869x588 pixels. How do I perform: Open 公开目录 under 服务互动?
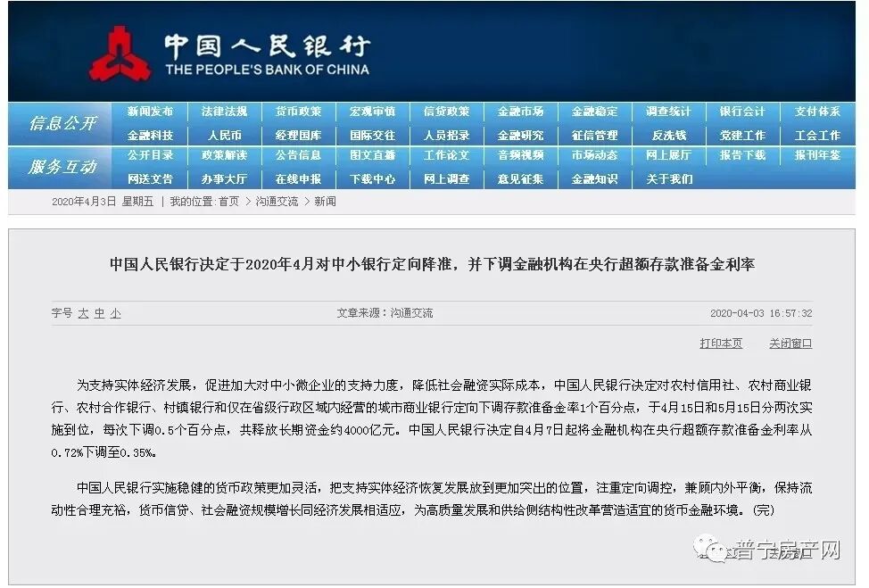click(x=150, y=155)
